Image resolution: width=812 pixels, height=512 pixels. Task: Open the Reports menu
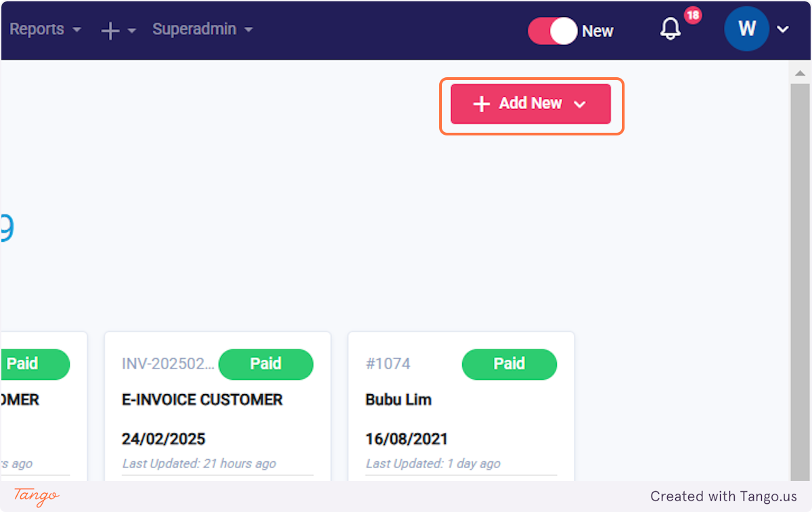tap(45, 29)
